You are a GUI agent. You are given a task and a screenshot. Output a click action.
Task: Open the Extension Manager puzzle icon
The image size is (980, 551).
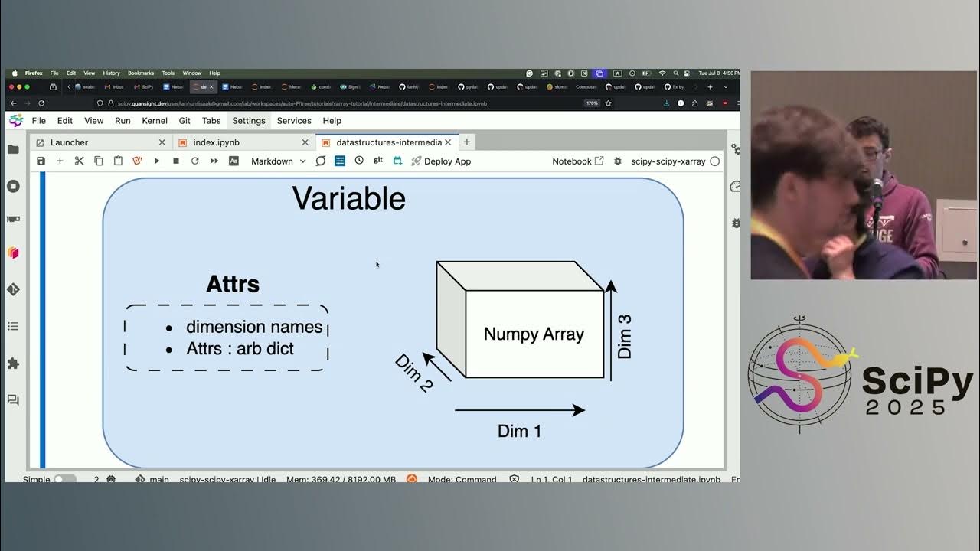click(x=13, y=364)
